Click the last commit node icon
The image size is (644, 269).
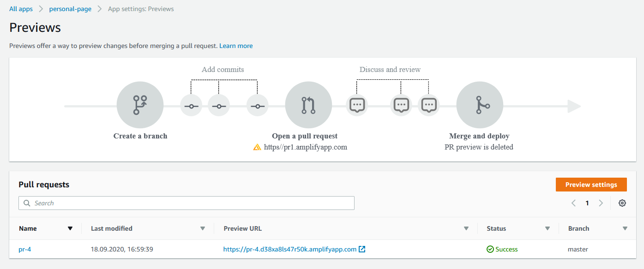point(257,106)
